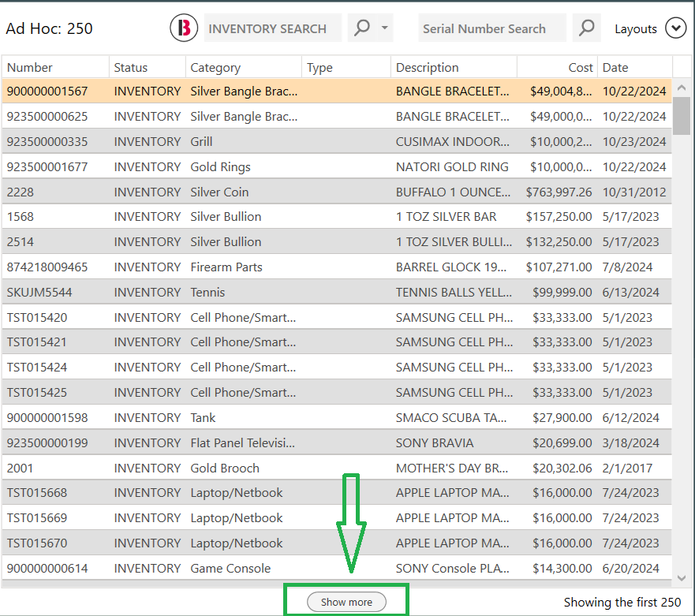Click the $20,302.06 cost cell
The height and width of the screenshot is (616, 695).
(562, 468)
